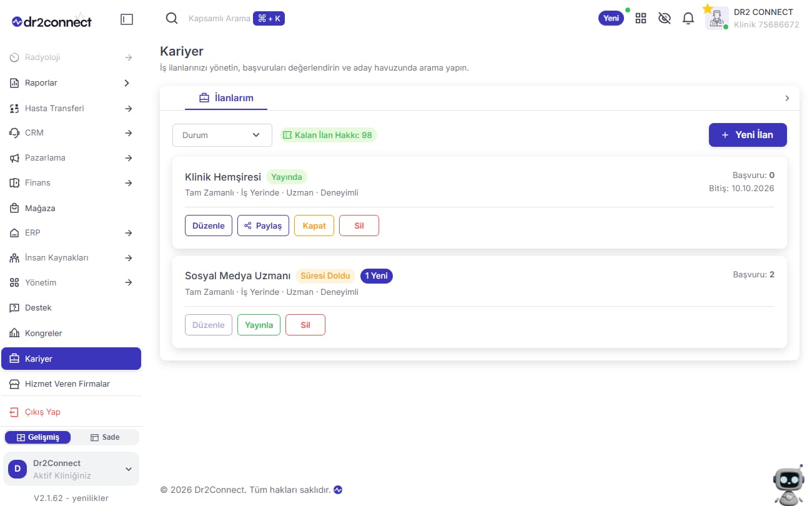Open the chatbot robot assistant
Screen dimensions: 812x506
pos(788,485)
